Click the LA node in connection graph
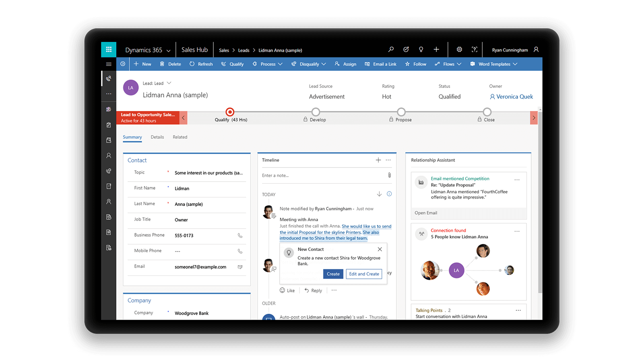The height and width of the screenshot is (362, 644). pos(456,270)
